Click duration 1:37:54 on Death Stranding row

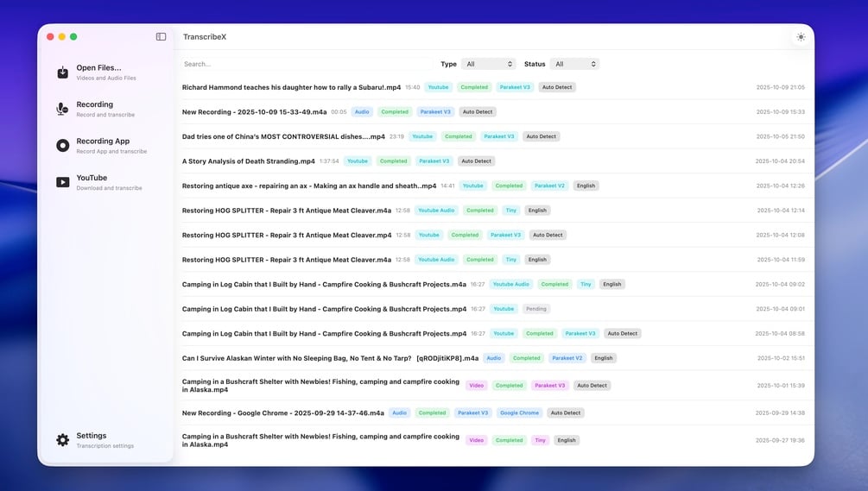tap(329, 161)
